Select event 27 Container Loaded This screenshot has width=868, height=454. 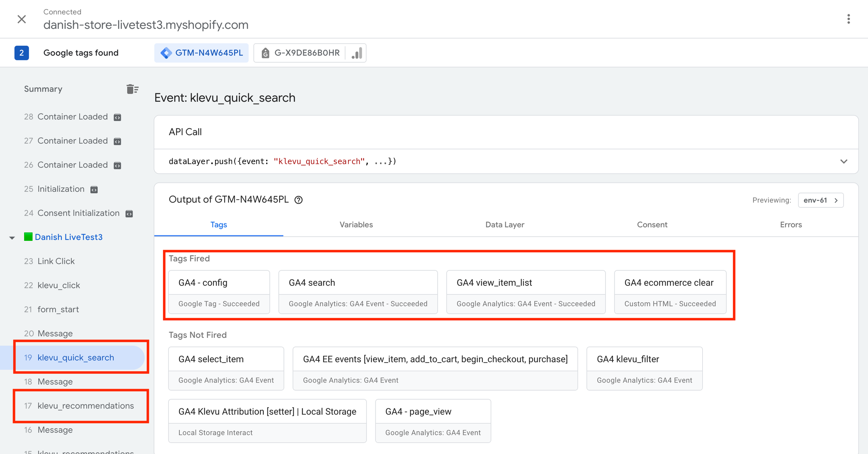tap(66, 141)
